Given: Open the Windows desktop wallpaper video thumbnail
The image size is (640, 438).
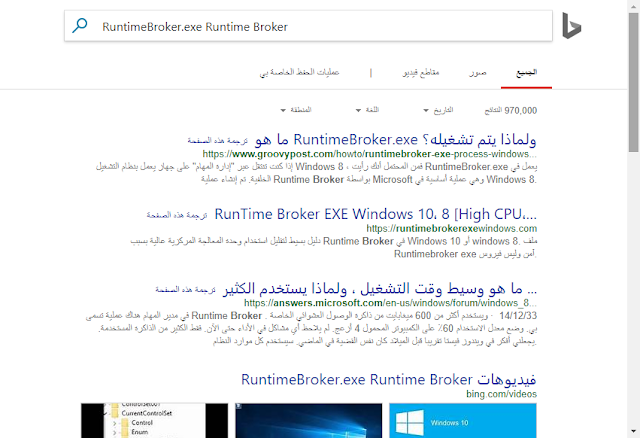Looking at the screenshot, I should click(x=309, y=420).
